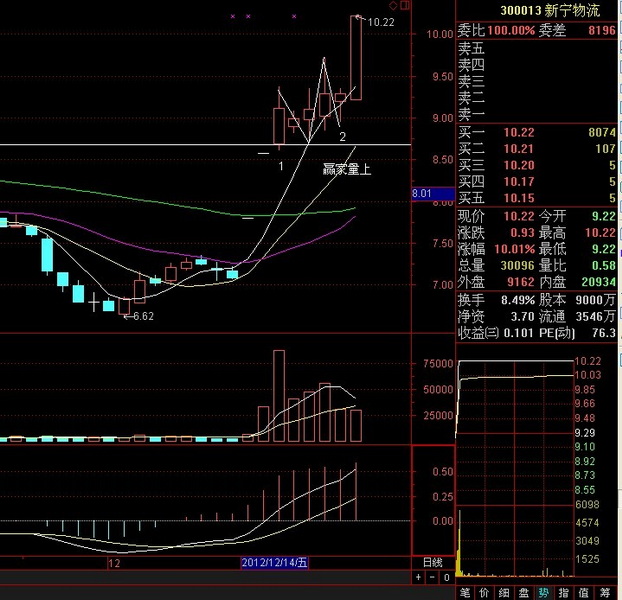Click the plus zoom-in button below the chart

click(x=419, y=578)
